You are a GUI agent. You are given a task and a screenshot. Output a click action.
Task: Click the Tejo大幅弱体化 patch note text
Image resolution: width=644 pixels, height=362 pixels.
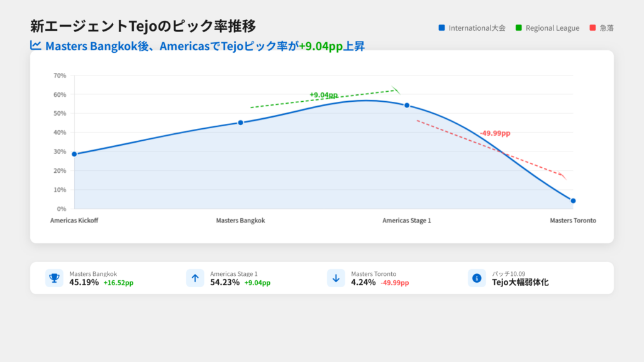tap(520, 283)
